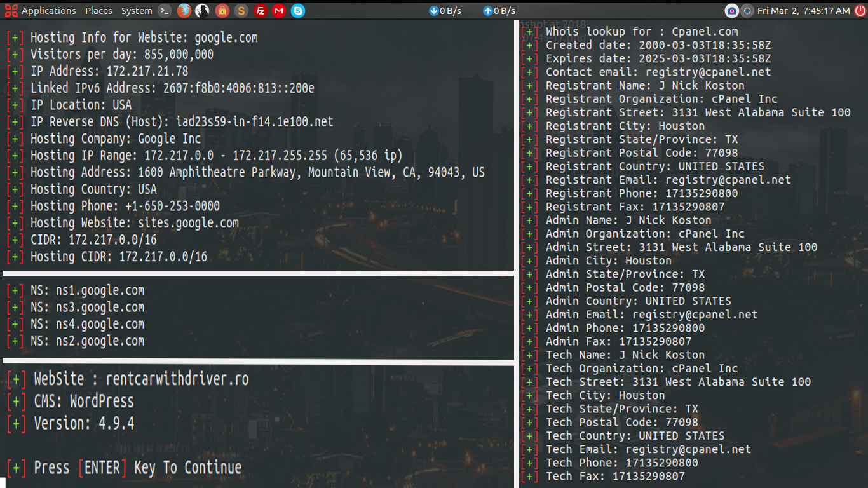This screenshot has width=868, height=488.
Task: Click the upload speed indicator
Action: pos(499,11)
